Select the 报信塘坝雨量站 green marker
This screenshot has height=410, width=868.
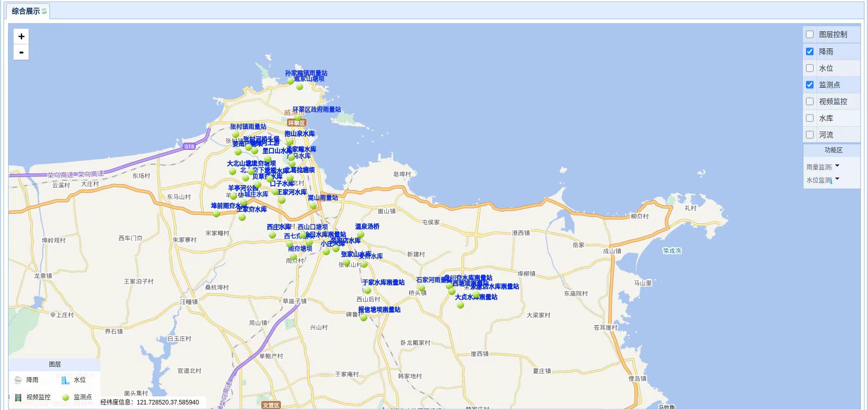364,318
